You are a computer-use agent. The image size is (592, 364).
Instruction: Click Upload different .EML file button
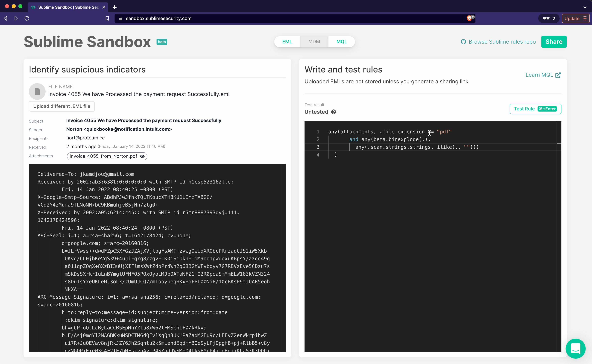(62, 106)
